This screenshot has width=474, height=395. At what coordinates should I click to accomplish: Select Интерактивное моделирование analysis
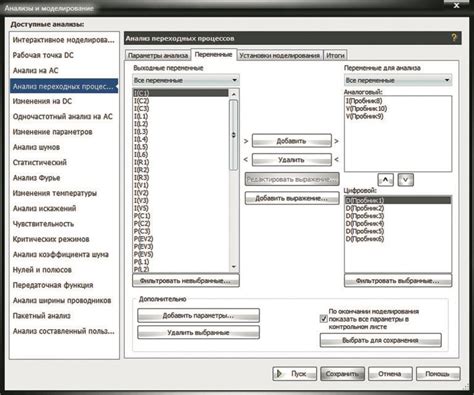[64, 40]
